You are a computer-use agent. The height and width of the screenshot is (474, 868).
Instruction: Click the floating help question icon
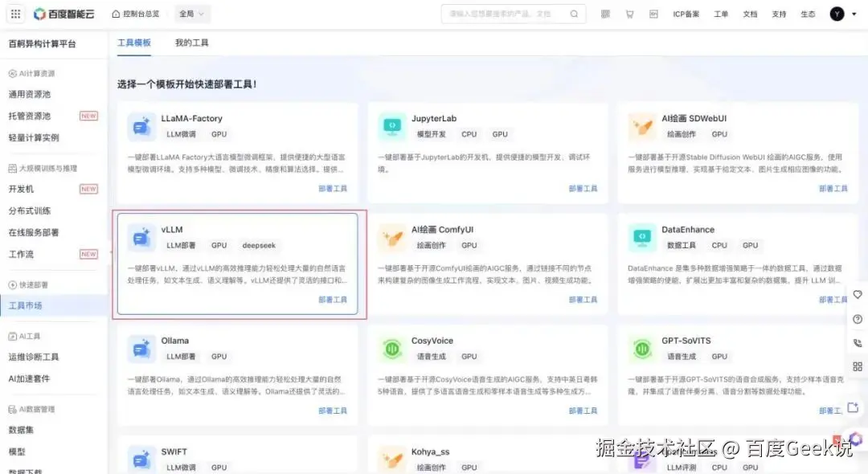[858, 319]
